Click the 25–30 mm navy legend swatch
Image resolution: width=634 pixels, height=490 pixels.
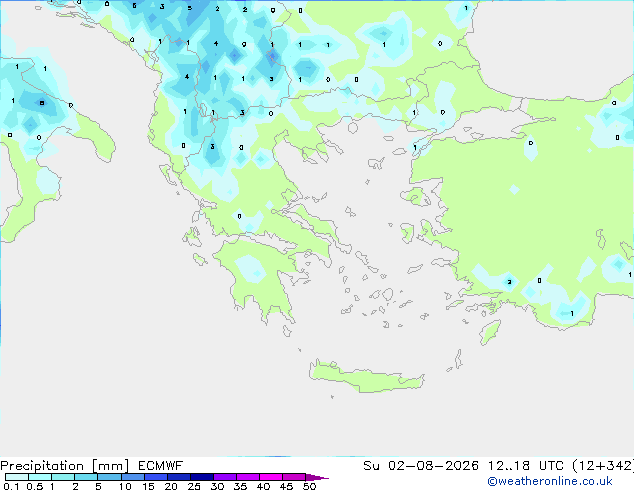[x=201, y=477]
